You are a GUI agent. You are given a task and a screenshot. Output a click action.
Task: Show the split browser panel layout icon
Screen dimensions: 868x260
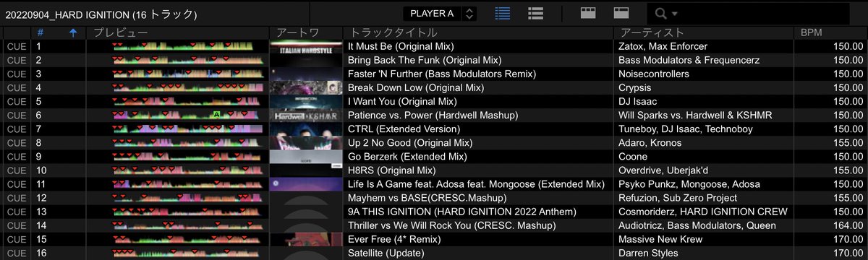[588, 13]
